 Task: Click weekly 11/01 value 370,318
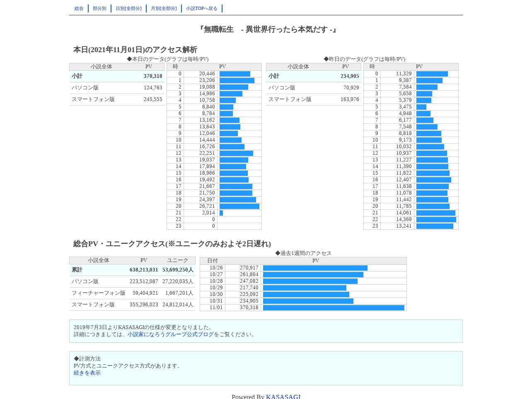point(249,308)
